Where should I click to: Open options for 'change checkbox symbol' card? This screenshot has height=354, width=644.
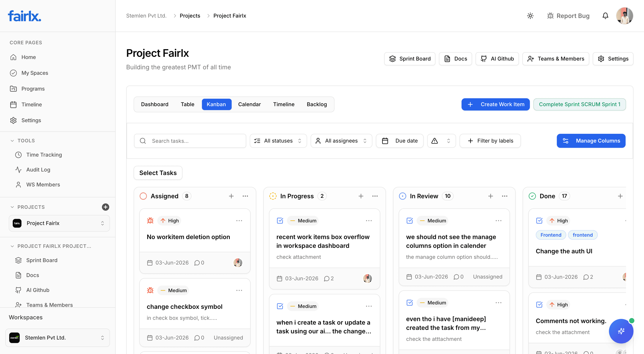(239, 290)
